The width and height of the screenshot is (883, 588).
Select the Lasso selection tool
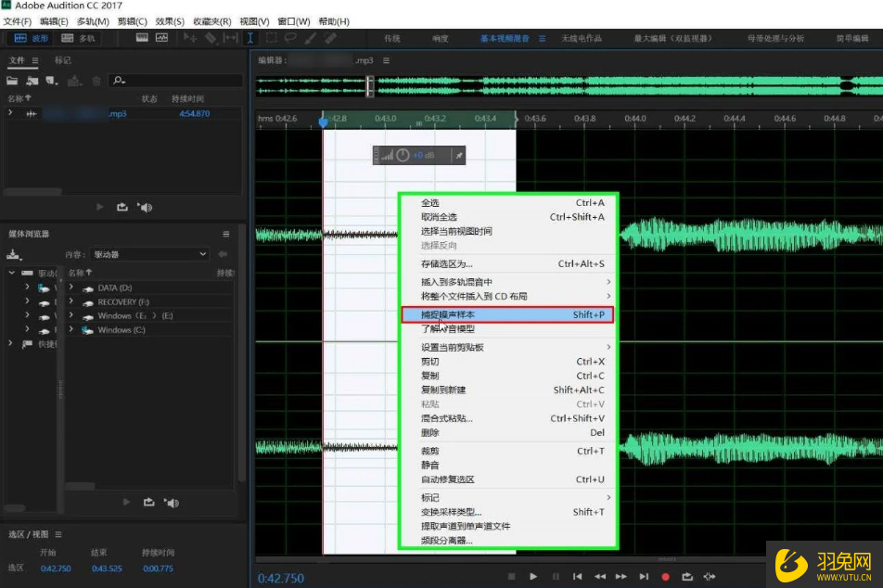(x=289, y=38)
